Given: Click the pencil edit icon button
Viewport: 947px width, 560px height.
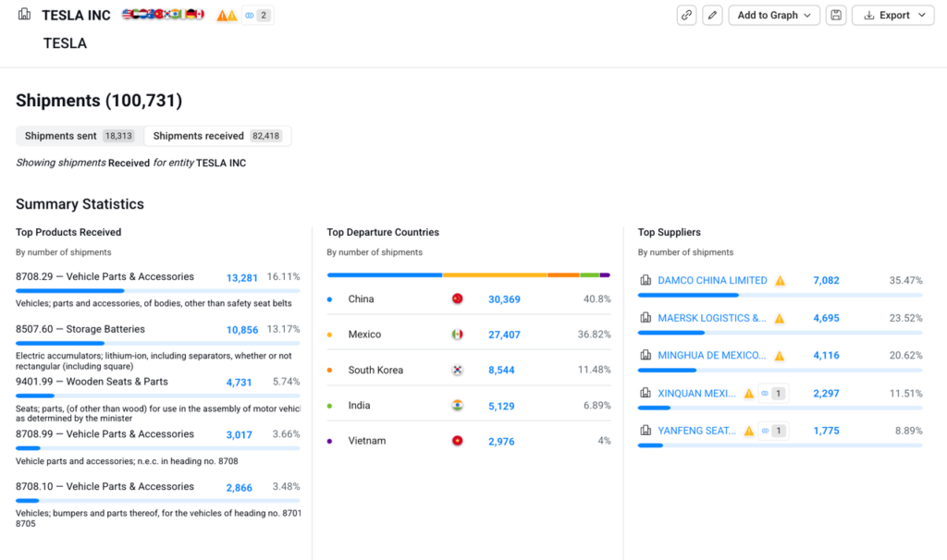Looking at the screenshot, I should pos(712,15).
